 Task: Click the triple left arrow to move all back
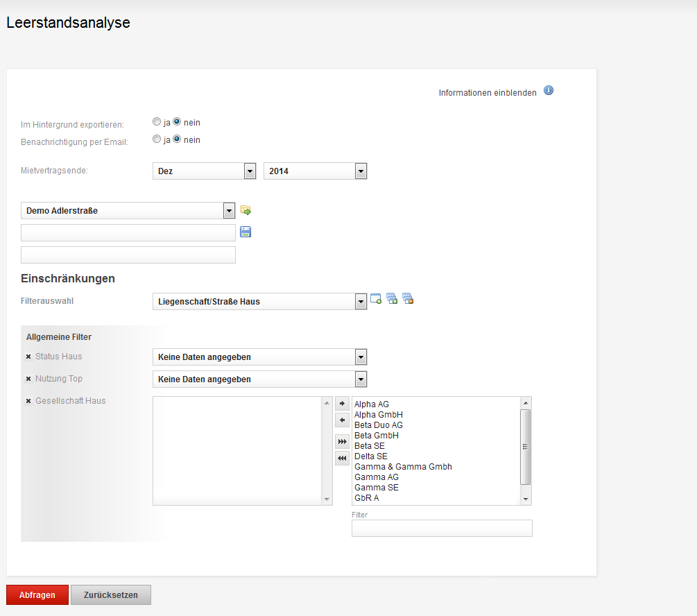342,458
